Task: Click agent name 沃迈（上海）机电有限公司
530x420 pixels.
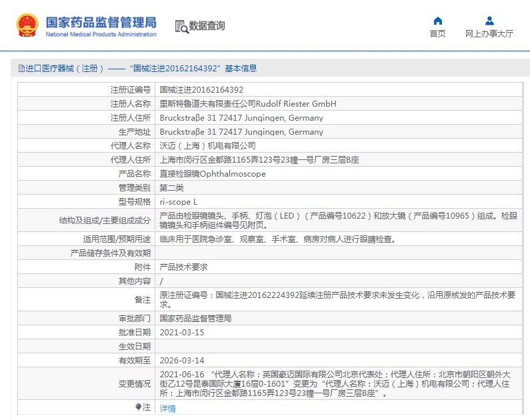Action: 207,146
